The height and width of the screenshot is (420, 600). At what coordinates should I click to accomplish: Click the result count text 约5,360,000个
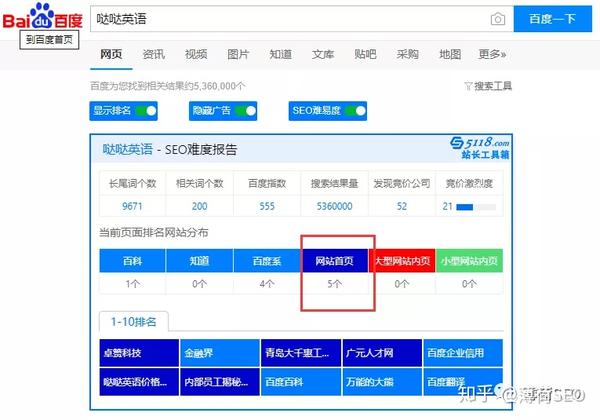pos(215,86)
